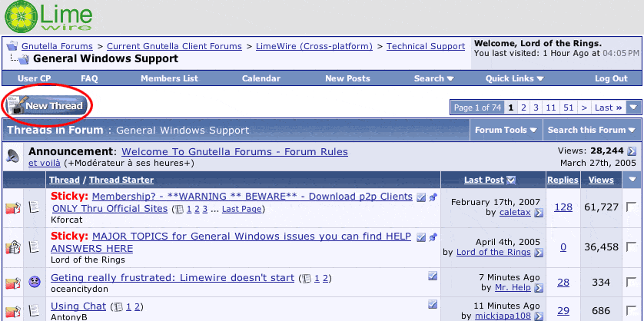Click the arrow icon beside Mr. Help
The image size is (644, 321).
pyautogui.click(x=539, y=288)
